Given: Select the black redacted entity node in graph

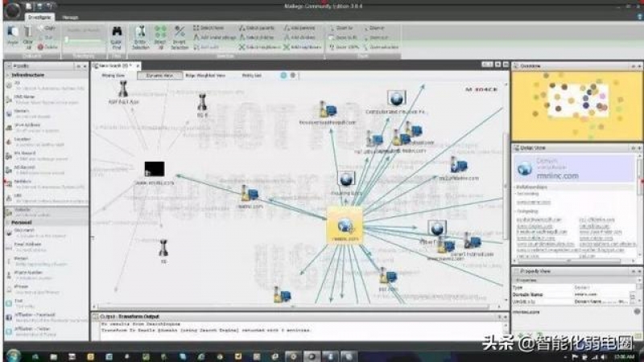Looking at the screenshot, I should click(x=155, y=169).
